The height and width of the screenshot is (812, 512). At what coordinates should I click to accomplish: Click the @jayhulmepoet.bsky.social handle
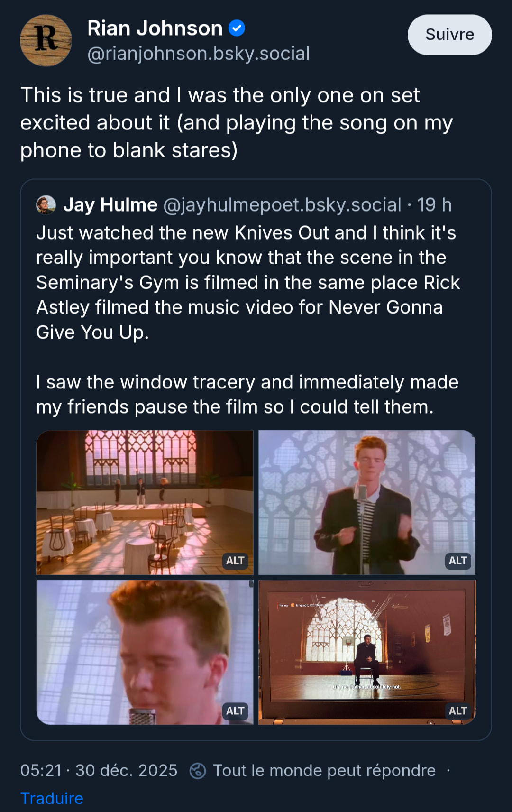[x=282, y=205]
